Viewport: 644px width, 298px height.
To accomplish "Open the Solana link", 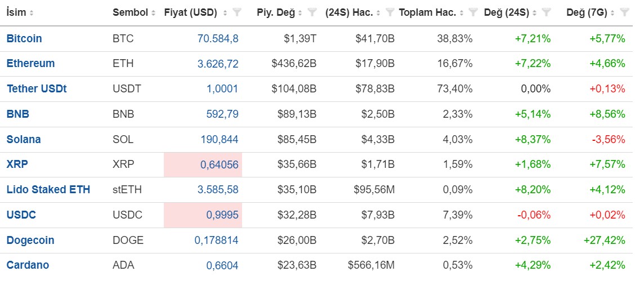I will point(24,139).
